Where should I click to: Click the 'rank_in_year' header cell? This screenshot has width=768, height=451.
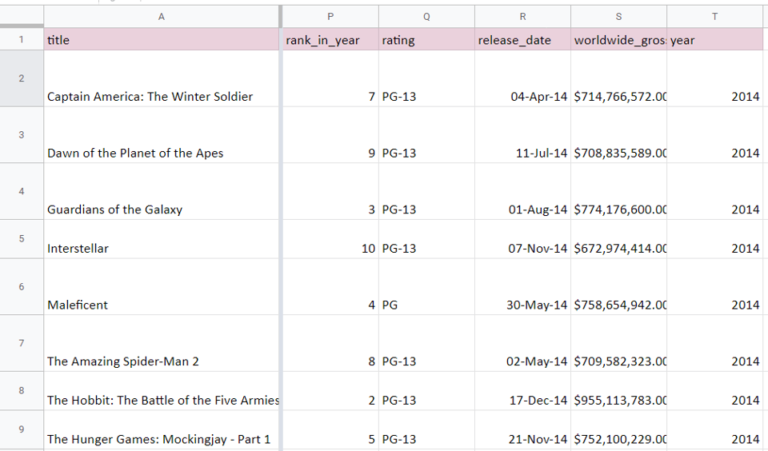pos(330,40)
